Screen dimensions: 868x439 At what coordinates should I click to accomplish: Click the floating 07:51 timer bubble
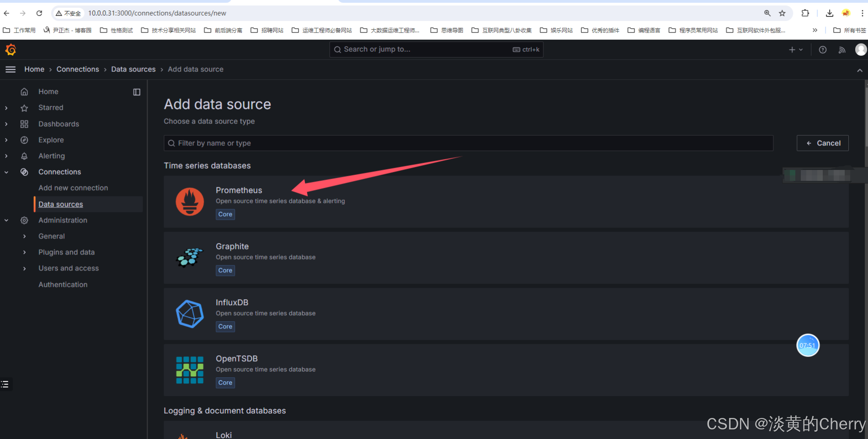click(x=808, y=345)
